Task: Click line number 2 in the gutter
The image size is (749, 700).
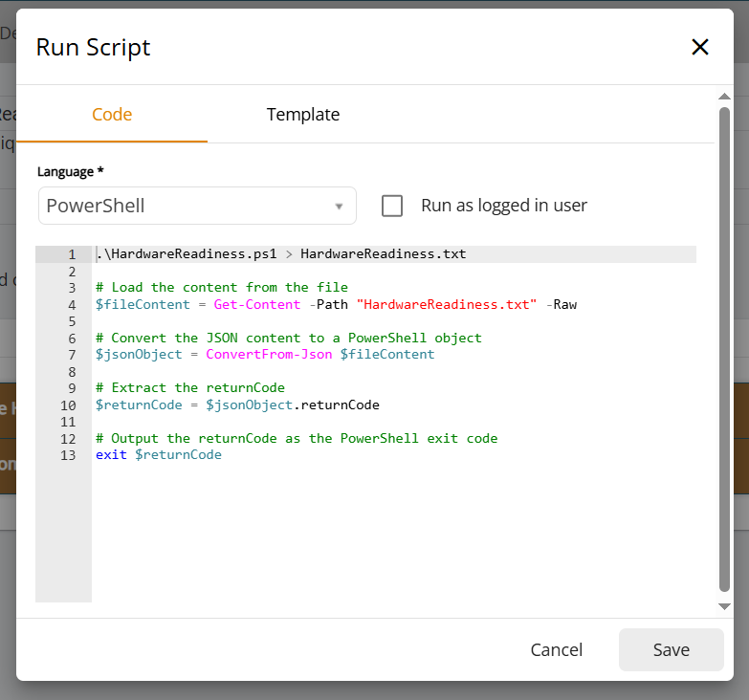Action: coord(72,272)
